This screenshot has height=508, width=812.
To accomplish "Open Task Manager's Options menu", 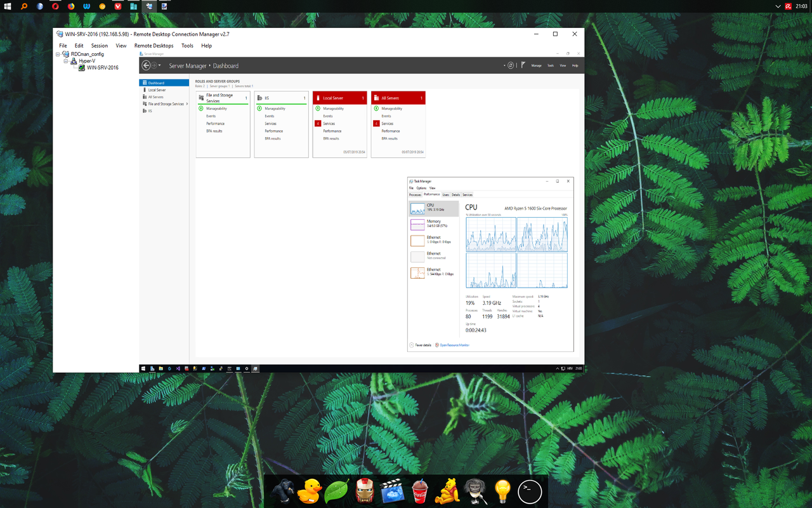I will (421, 188).
